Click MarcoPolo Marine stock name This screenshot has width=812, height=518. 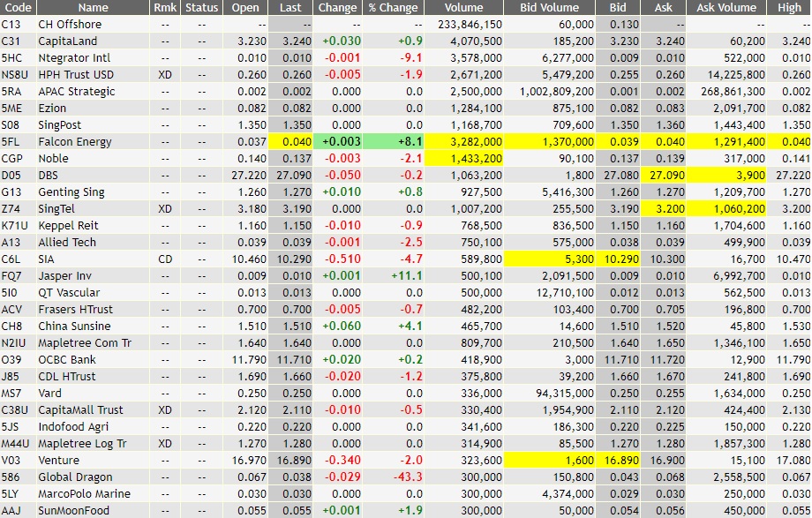[x=85, y=493]
